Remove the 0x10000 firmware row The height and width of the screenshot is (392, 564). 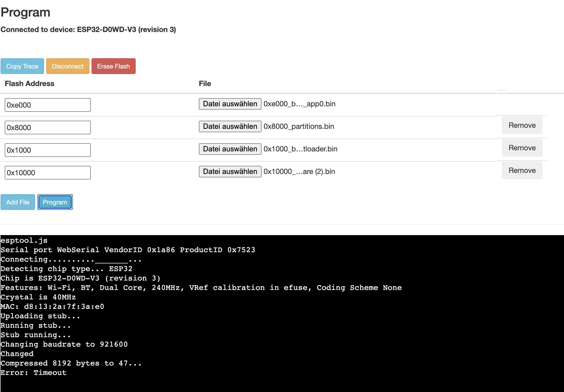coord(522,171)
